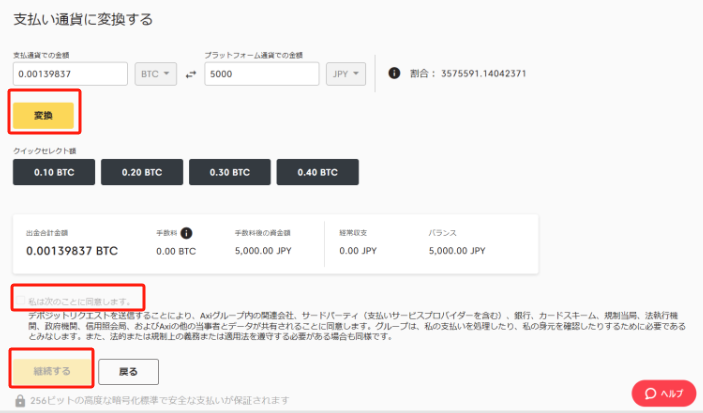Select the 0.10 BTC quick amount
The width and height of the screenshot is (703, 413).
click(x=54, y=172)
